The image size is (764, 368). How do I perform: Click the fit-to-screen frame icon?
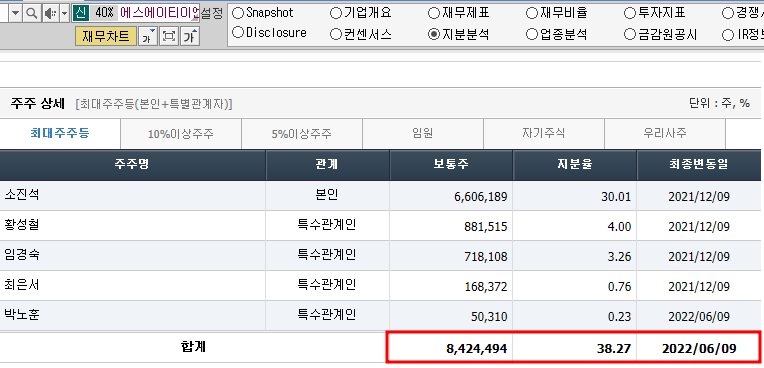point(169,37)
